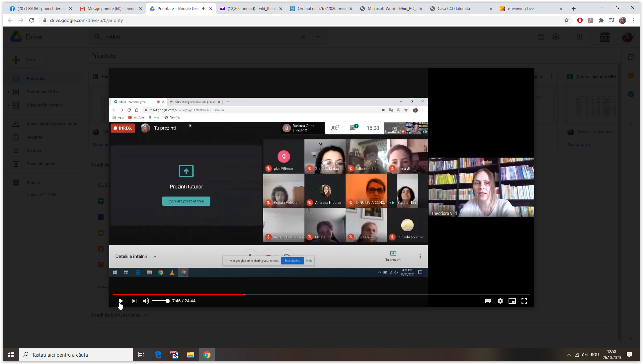Screen dimensions: 643x364
Task: Open Windows notification center
Action: point(629,355)
